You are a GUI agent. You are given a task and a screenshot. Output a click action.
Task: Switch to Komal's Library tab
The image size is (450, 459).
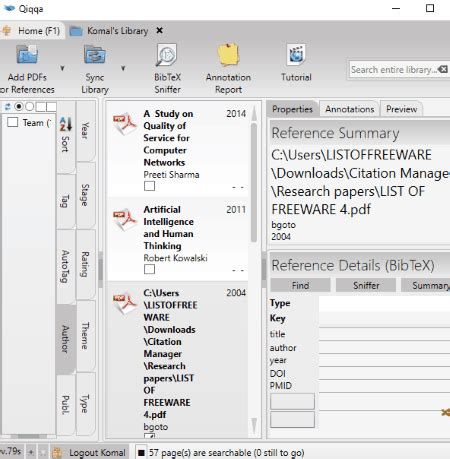[x=117, y=31]
